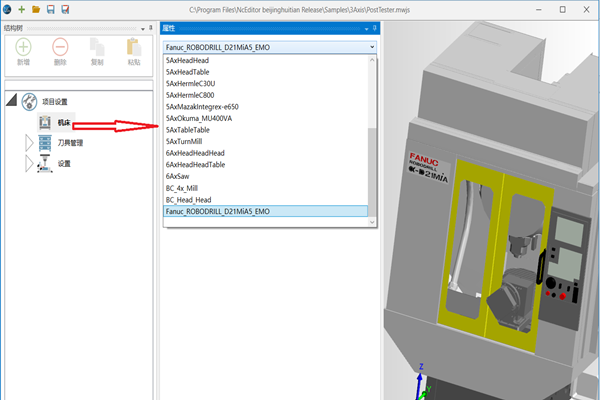Choose 6AxSaw from the list
The height and width of the screenshot is (400, 600).
pyautogui.click(x=266, y=176)
